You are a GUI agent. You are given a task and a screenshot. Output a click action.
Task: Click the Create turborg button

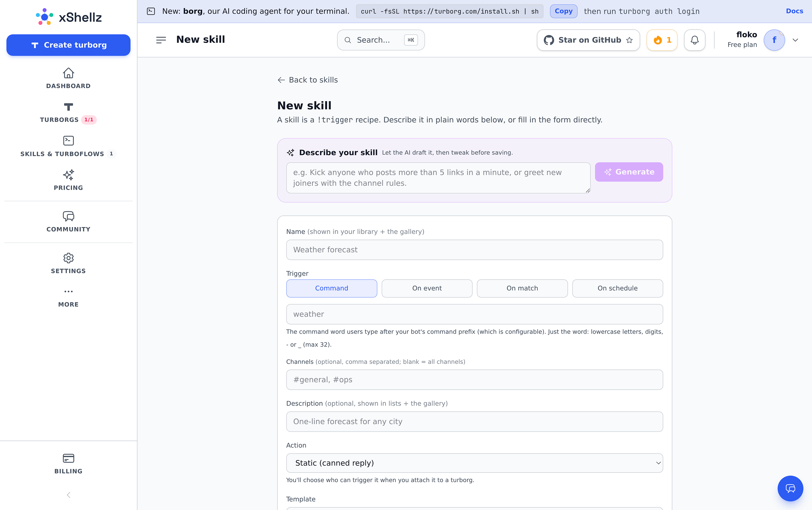(x=68, y=45)
